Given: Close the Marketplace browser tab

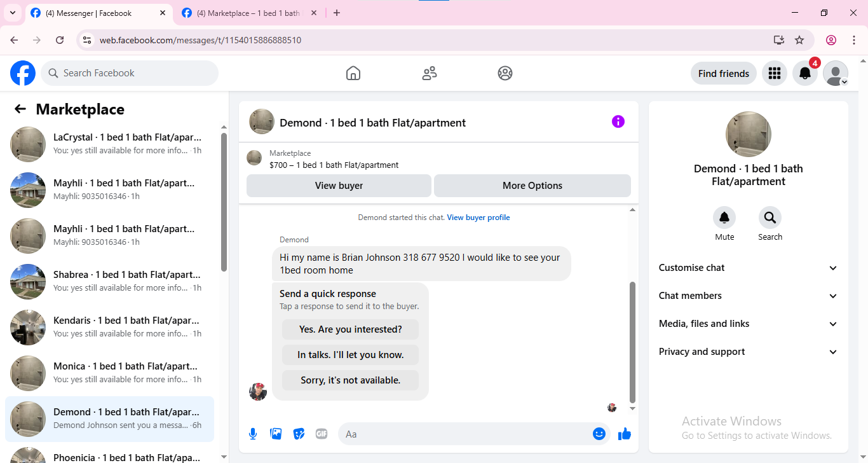Looking at the screenshot, I should point(315,13).
